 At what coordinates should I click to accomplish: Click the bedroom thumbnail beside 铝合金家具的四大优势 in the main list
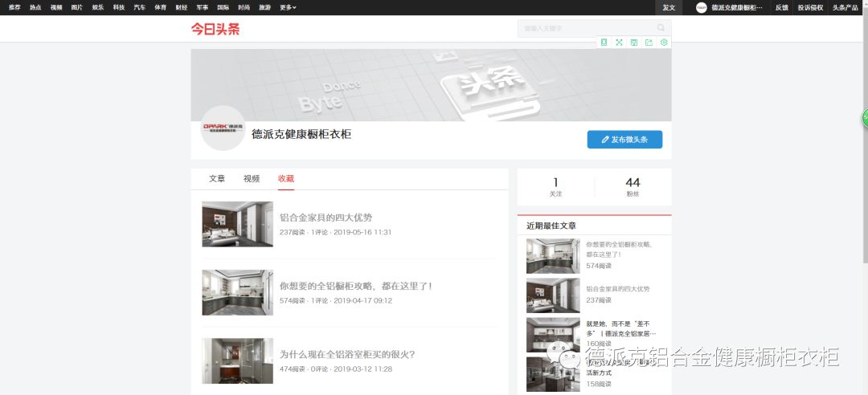[x=237, y=224]
